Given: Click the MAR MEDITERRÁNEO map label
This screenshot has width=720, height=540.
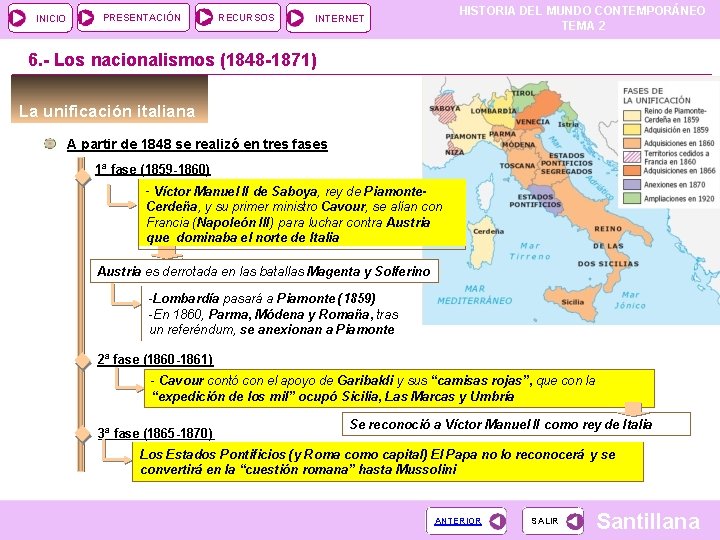Looking at the screenshot, I should [474, 295].
